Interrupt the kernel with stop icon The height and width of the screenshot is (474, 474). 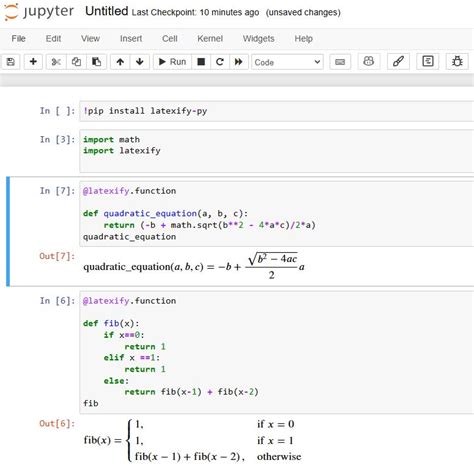point(201,62)
